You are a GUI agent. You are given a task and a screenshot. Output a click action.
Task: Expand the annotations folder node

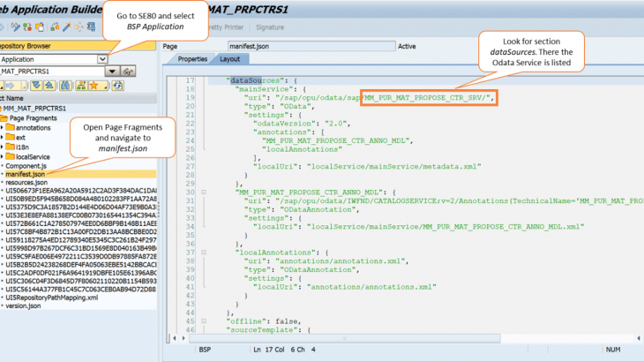2,128
